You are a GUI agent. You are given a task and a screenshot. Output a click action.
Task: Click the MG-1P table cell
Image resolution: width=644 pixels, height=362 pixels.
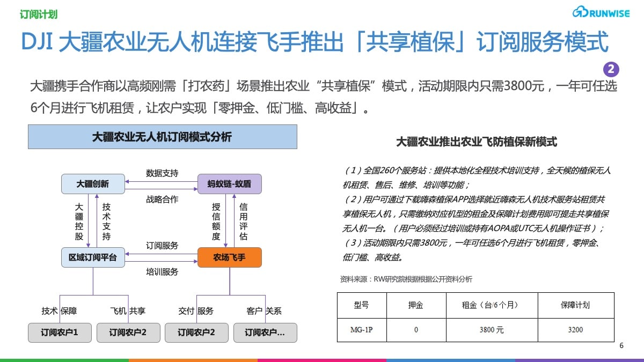tap(361, 330)
